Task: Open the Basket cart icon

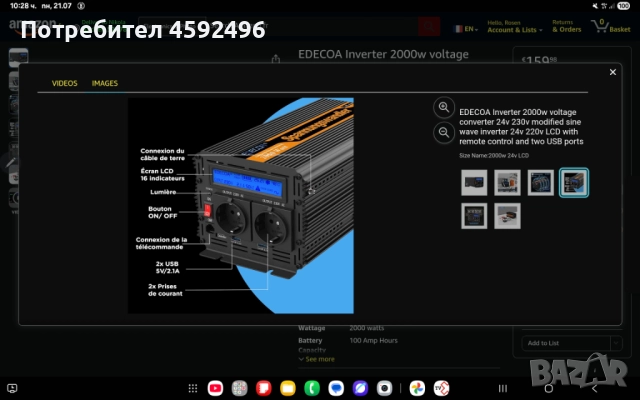Action: click(610, 26)
